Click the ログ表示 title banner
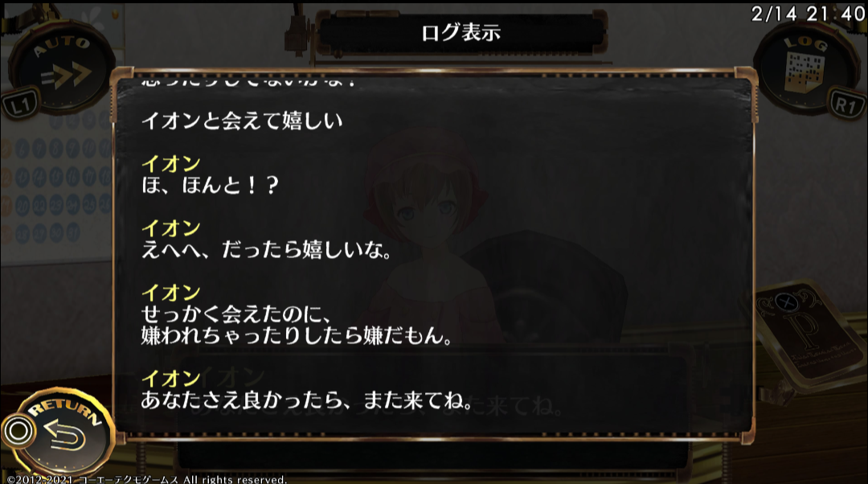The image size is (868, 484). tap(461, 33)
